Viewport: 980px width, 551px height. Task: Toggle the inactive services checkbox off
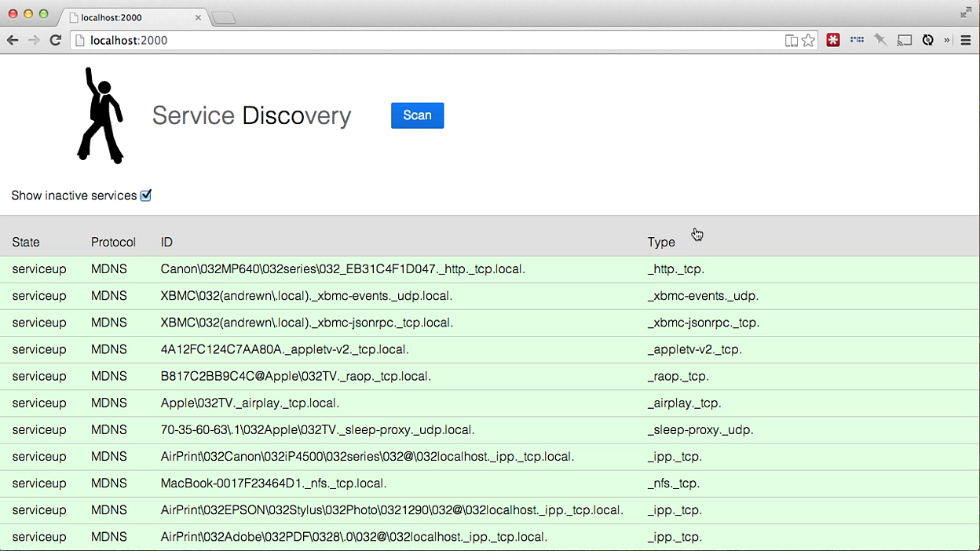(x=146, y=195)
